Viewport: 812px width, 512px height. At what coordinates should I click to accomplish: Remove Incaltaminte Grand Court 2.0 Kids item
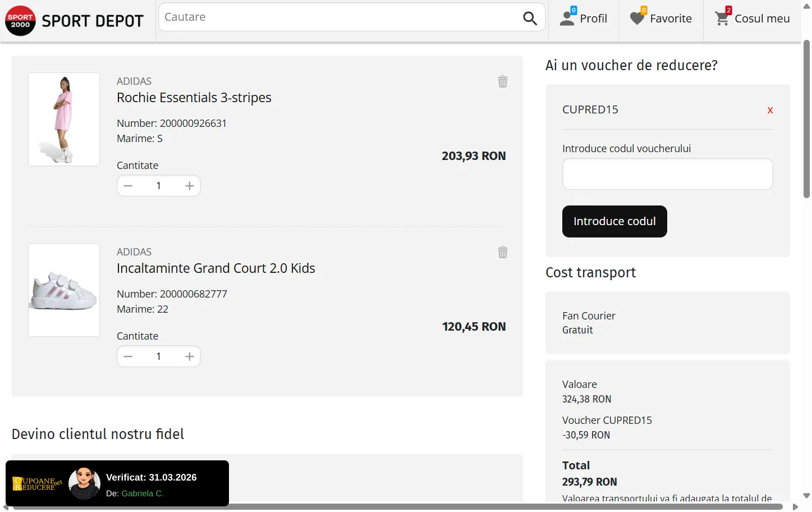coord(503,253)
